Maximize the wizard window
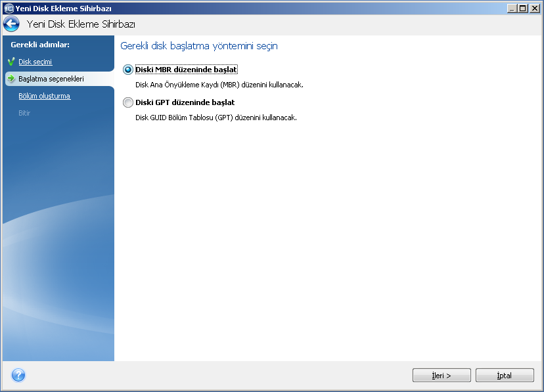 tap(522, 9)
